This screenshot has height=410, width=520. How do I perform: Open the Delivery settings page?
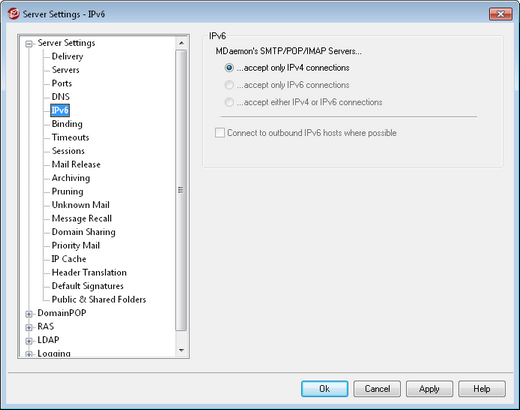click(x=67, y=56)
